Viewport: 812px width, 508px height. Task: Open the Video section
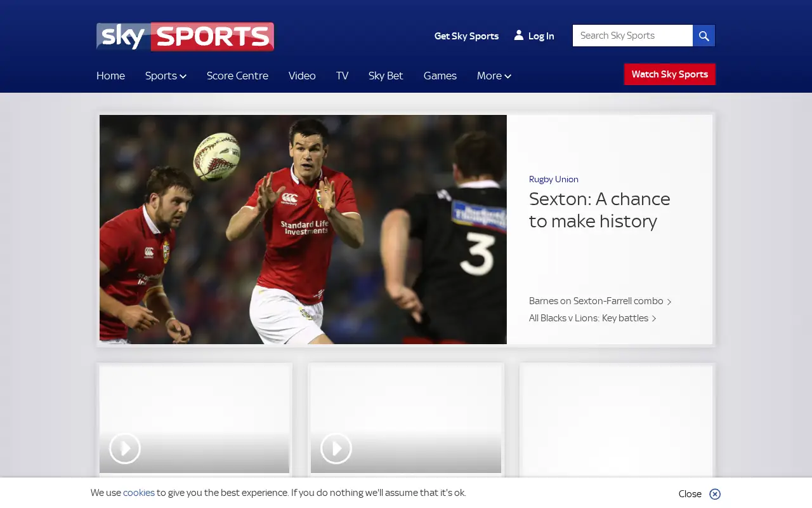(302, 76)
